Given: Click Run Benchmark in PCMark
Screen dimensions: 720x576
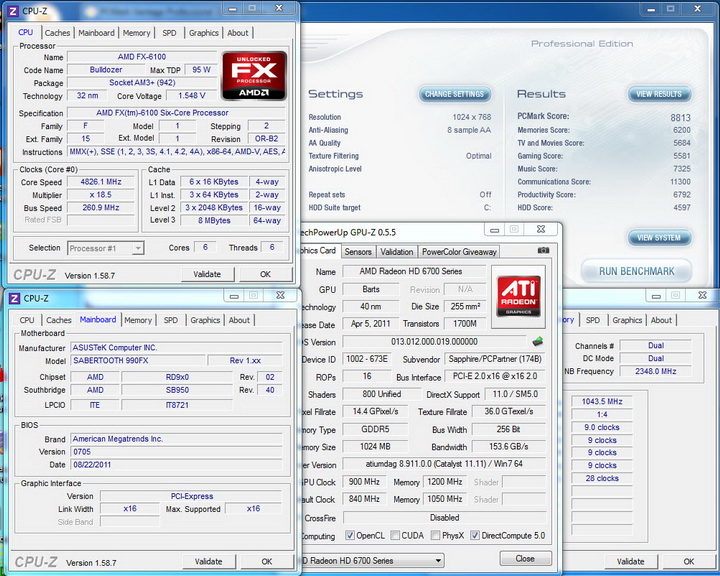Looking at the screenshot, I should click(636, 271).
